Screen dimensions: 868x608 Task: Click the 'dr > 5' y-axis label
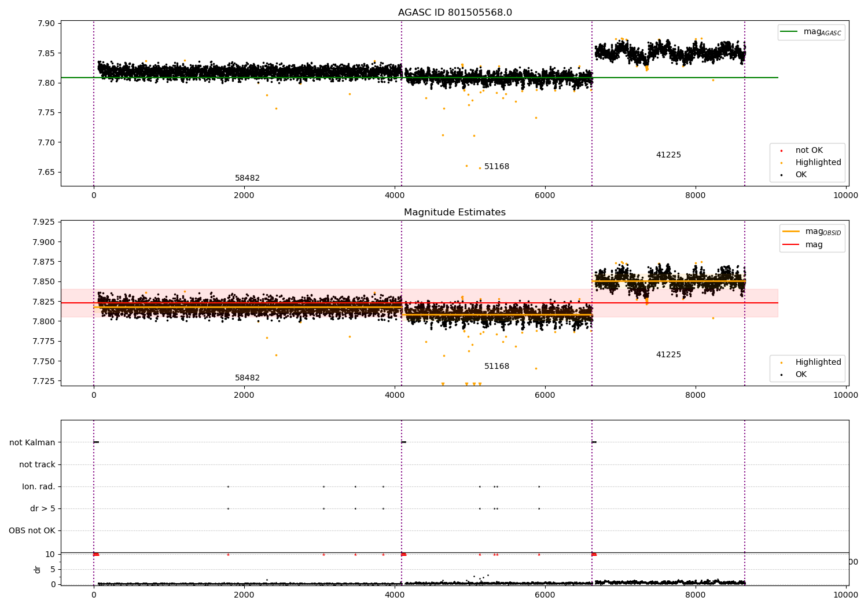point(43,508)
